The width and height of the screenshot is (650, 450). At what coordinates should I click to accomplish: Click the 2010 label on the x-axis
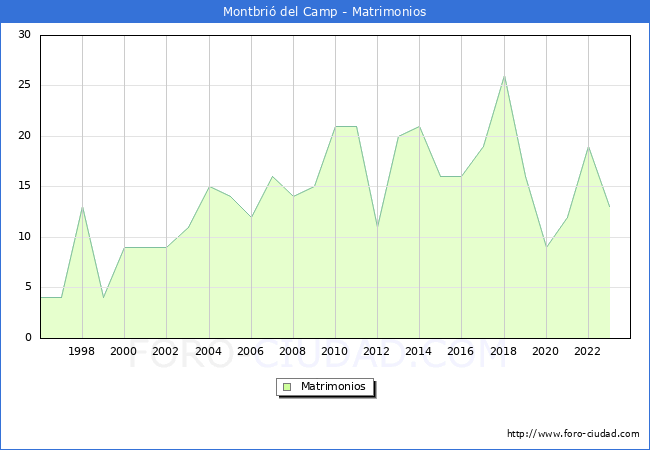click(335, 351)
